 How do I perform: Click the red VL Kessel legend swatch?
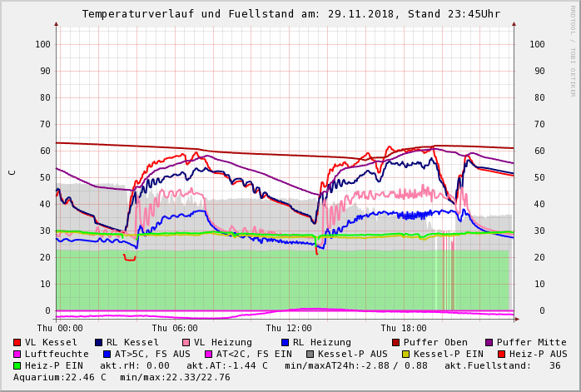pos(17,342)
